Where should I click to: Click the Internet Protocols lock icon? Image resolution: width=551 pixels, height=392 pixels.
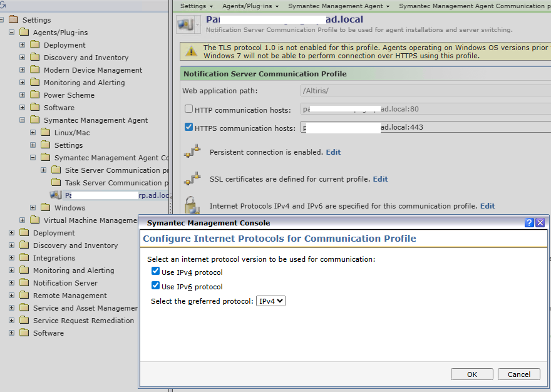pyautogui.click(x=192, y=205)
